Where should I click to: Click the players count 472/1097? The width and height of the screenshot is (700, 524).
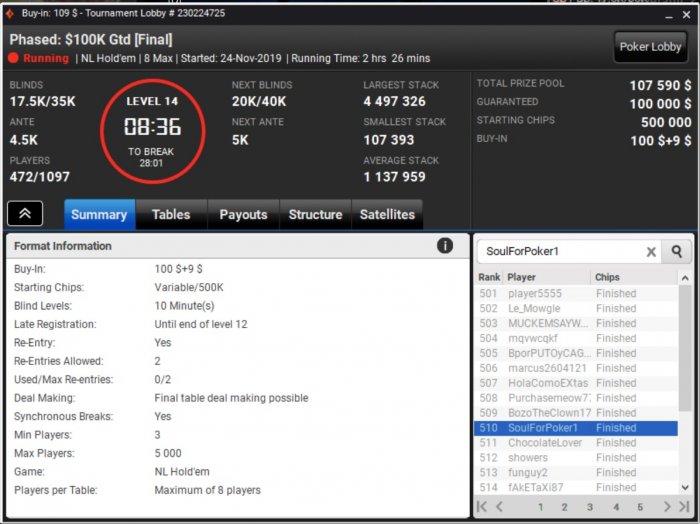coord(40,177)
